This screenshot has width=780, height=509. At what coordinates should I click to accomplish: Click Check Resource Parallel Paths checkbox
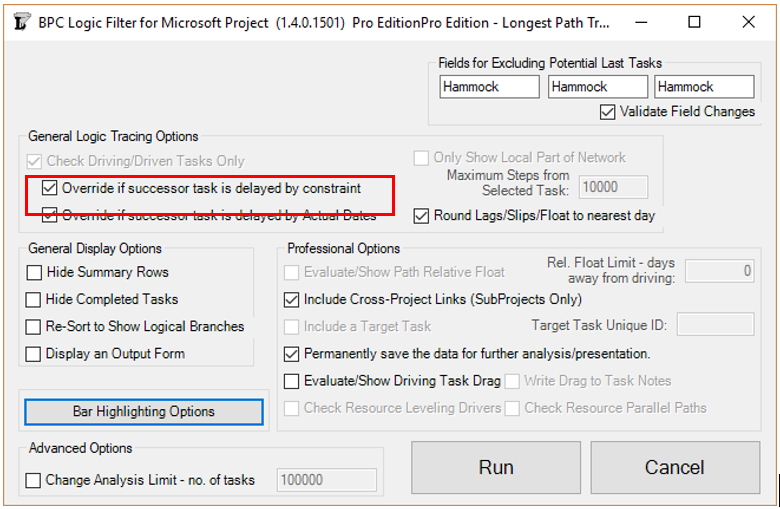tap(512, 408)
